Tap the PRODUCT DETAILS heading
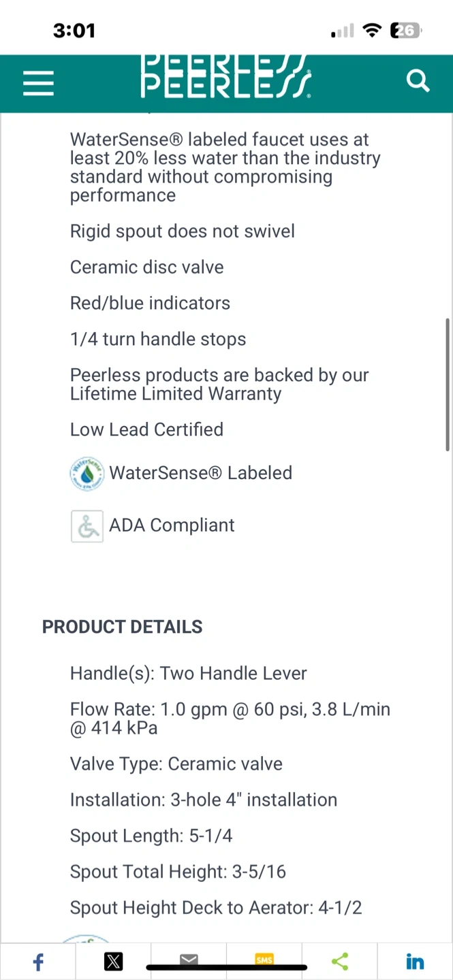This screenshot has width=453, height=980. click(123, 627)
